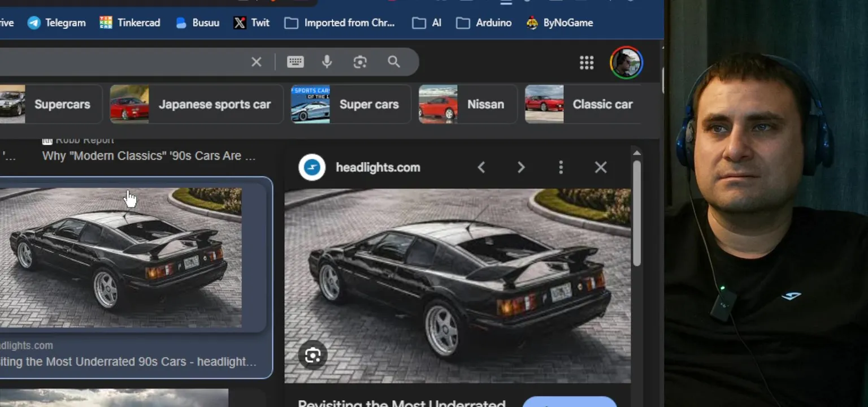Click the preview panel vertical scrollbar
The image size is (868, 407).
[x=637, y=213]
